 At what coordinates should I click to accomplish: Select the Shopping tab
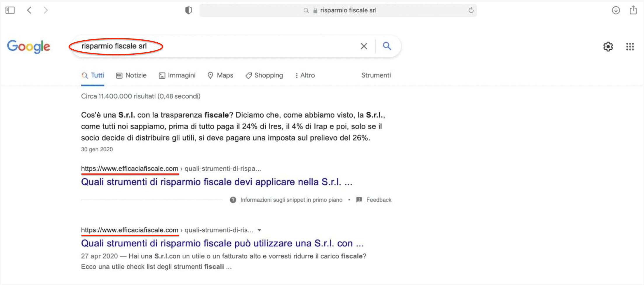(264, 75)
